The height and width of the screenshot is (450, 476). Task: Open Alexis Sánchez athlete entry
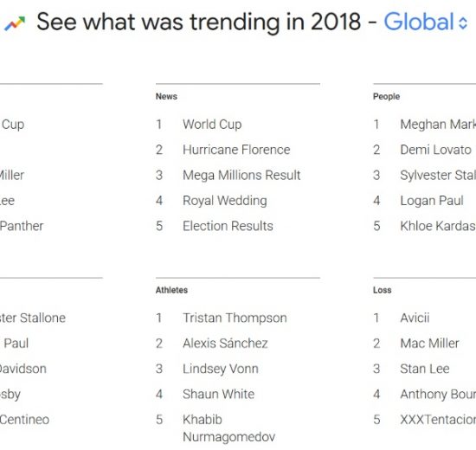(225, 344)
